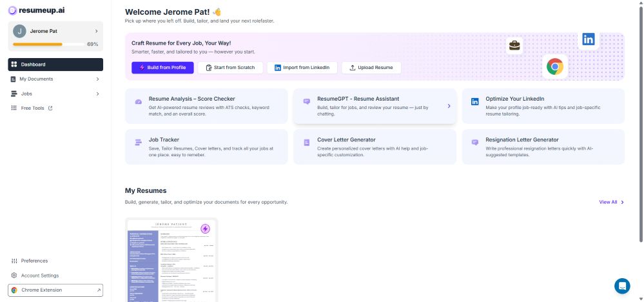
Task: Open the chat support bubble
Action: point(622,286)
